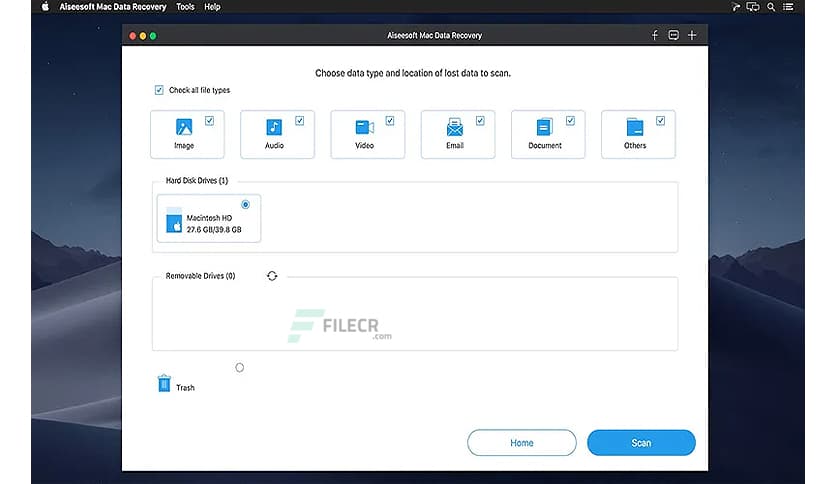Uncheck the Video checkbox

click(390, 121)
